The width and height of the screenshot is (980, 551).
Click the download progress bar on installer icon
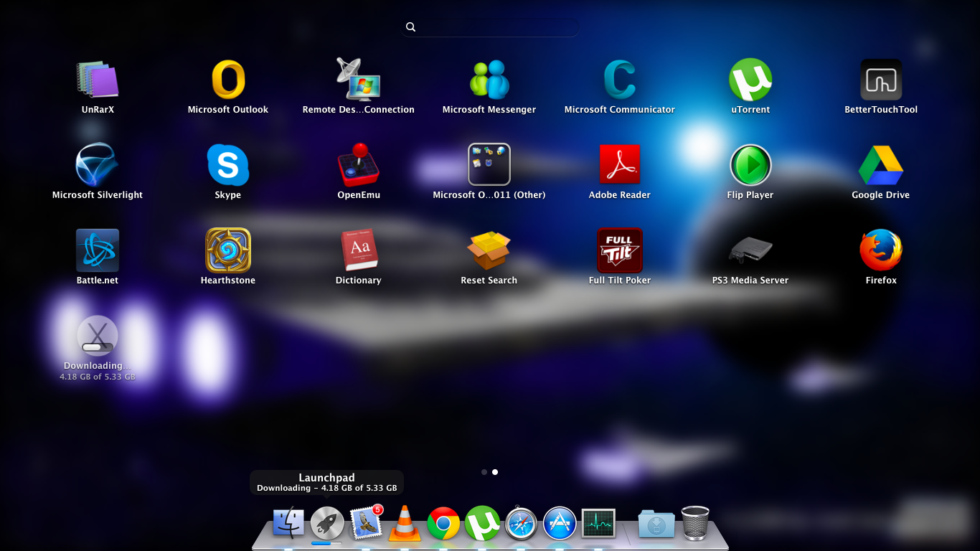click(98, 347)
